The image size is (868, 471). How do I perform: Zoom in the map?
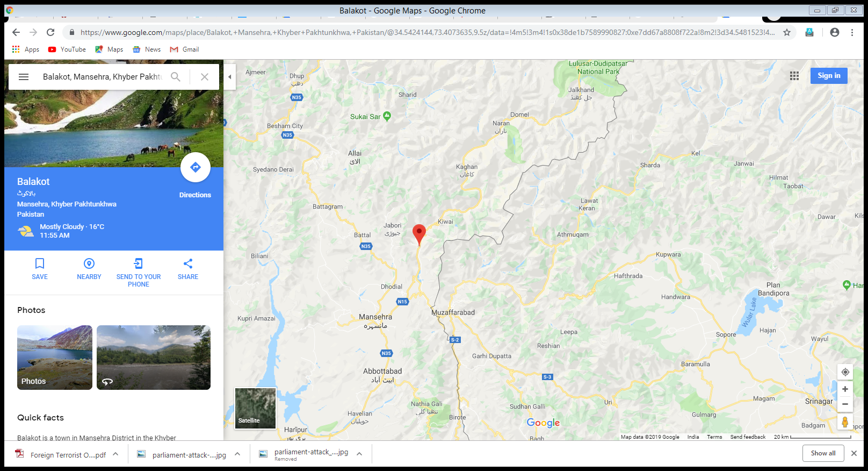click(x=845, y=389)
